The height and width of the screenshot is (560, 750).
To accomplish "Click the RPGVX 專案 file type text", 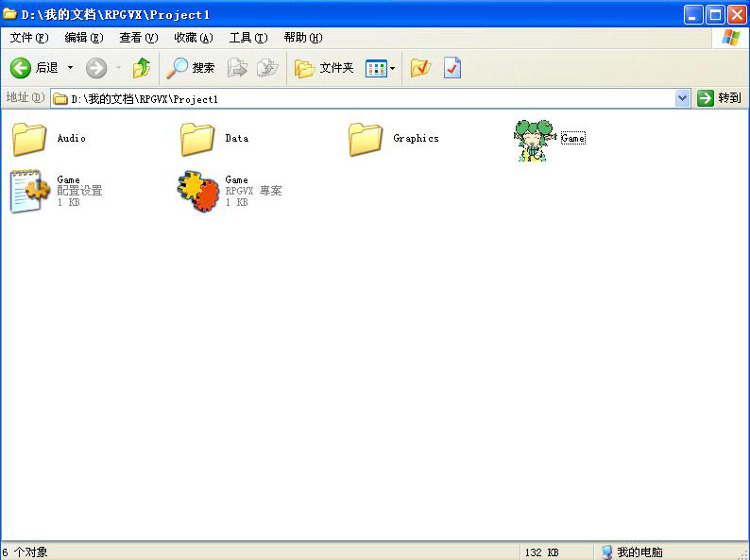I will pyautogui.click(x=253, y=191).
